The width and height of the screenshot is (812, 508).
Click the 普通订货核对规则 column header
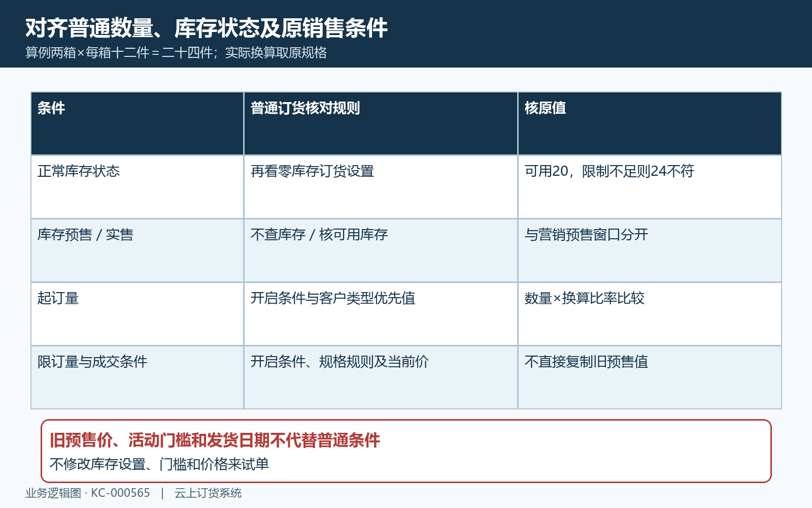coord(381,123)
